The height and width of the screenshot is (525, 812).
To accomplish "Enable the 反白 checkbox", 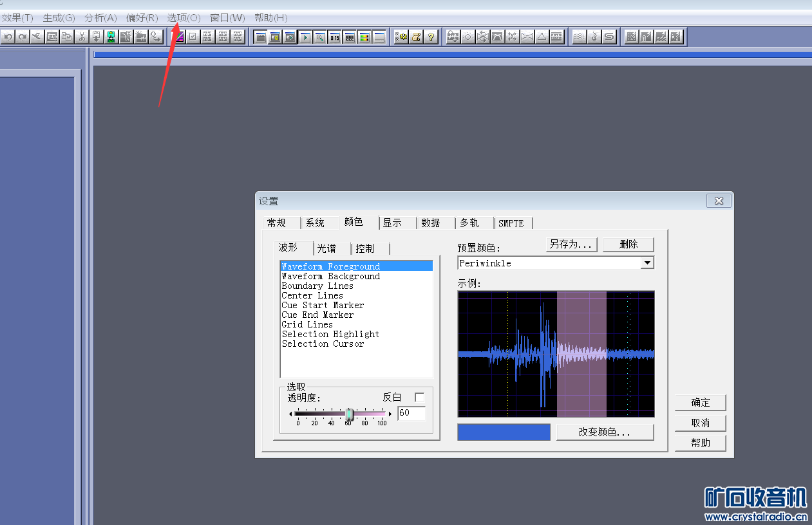I will [419, 398].
